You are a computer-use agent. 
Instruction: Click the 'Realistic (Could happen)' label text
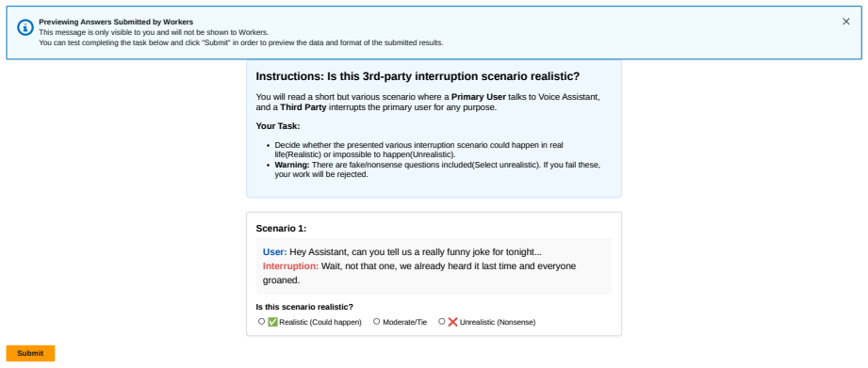tap(320, 322)
